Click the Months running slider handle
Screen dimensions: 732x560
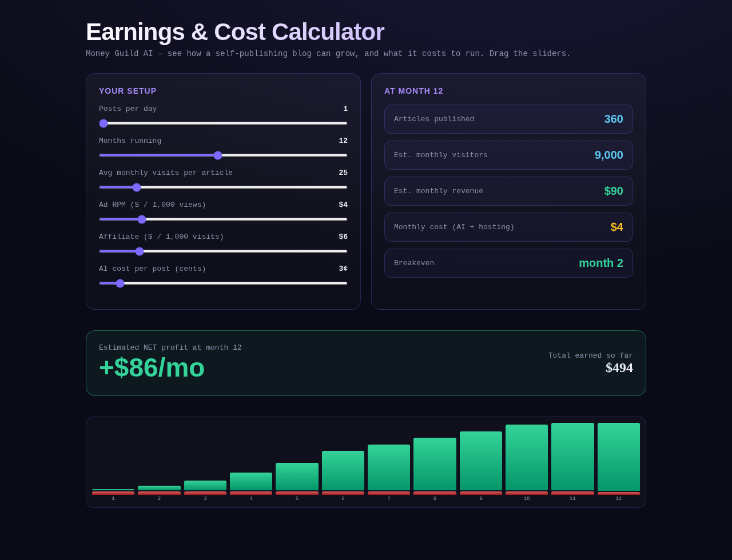[218, 155]
